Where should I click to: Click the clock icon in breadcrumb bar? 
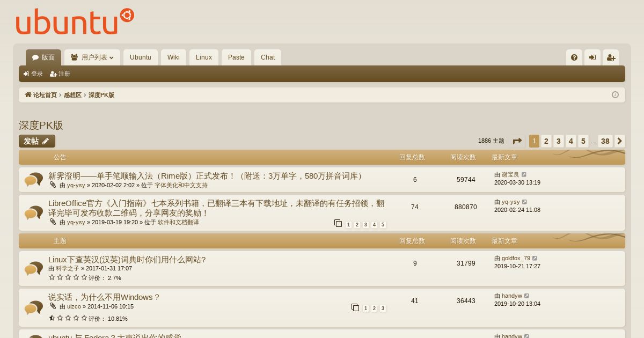(615, 95)
